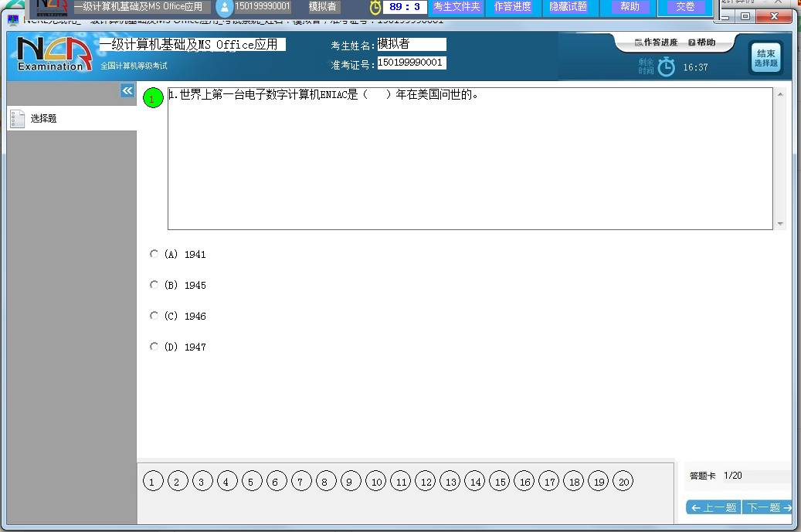Collapse the left sidebar with double-chevron icon
The image size is (801, 532).
click(x=127, y=91)
